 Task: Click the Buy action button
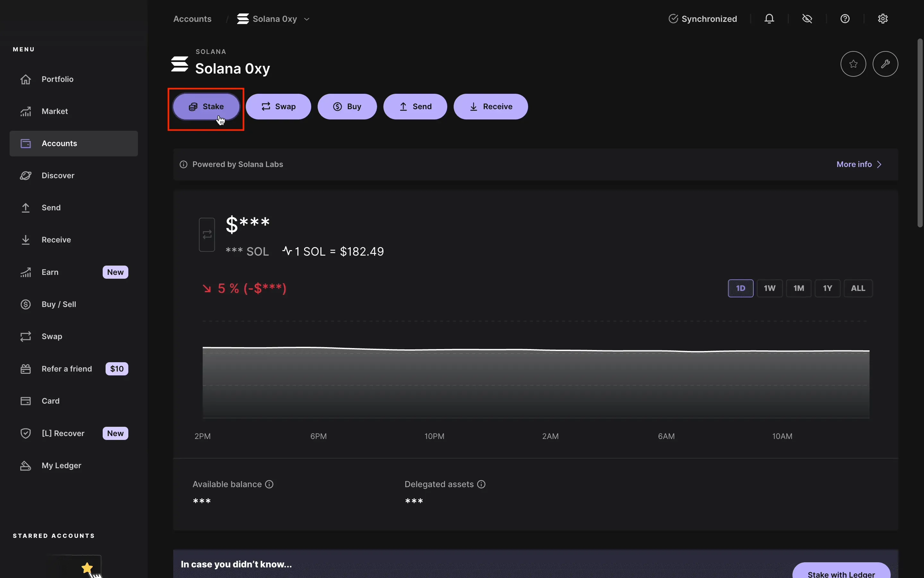tap(347, 107)
